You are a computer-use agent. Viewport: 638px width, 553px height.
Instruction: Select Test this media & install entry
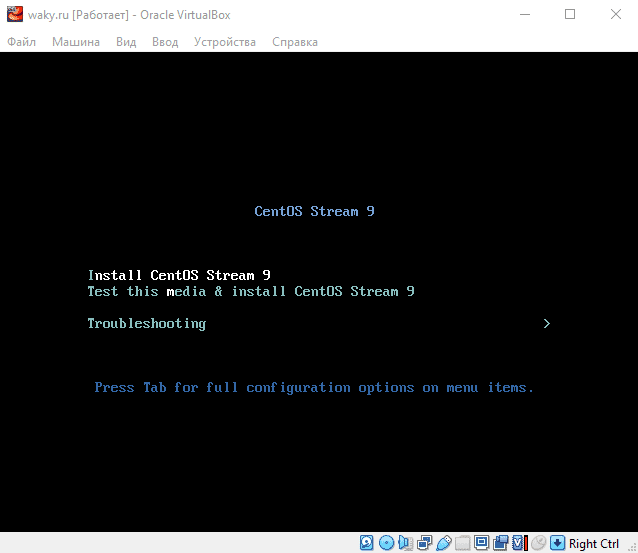pos(251,291)
